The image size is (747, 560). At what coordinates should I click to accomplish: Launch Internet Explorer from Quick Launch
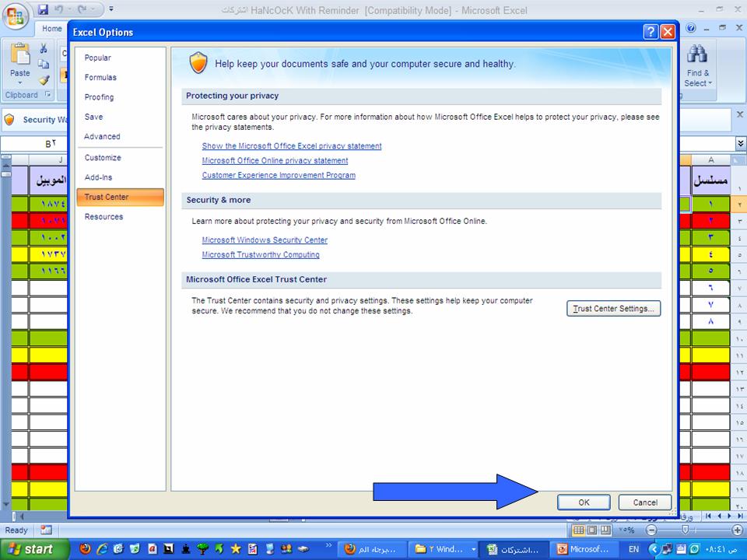(x=103, y=548)
